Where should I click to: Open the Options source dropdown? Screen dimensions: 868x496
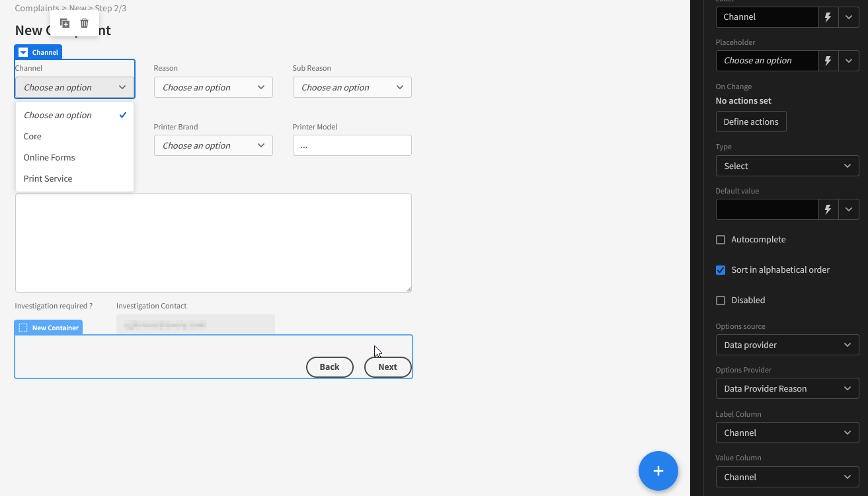pos(787,345)
